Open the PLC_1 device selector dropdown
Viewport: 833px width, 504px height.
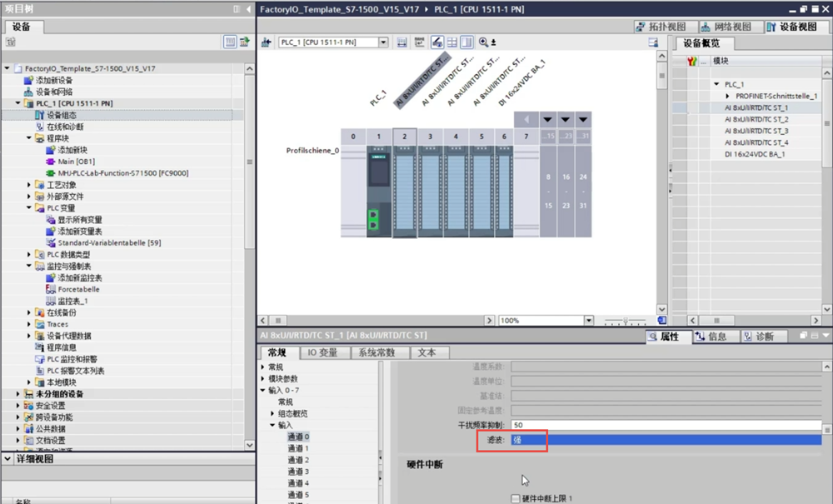coord(384,42)
